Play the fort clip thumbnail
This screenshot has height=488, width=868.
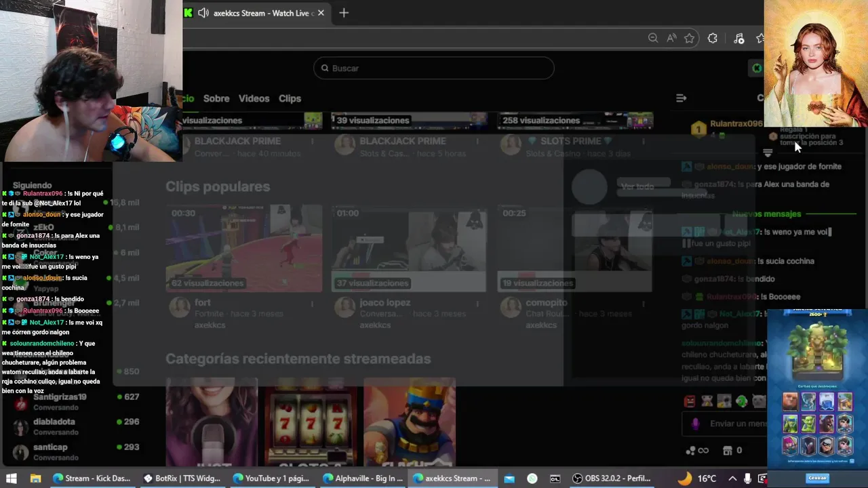click(x=244, y=248)
